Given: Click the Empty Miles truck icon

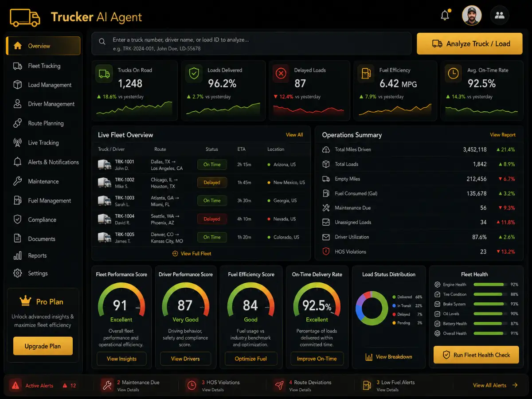Looking at the screenshot, I should 326,179.
